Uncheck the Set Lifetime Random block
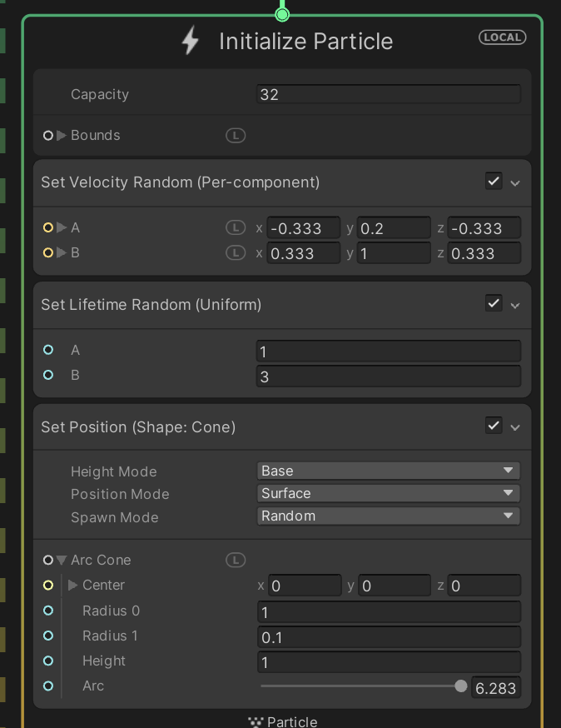The width and height of the screenshot is (561, 728). point(494,302)
